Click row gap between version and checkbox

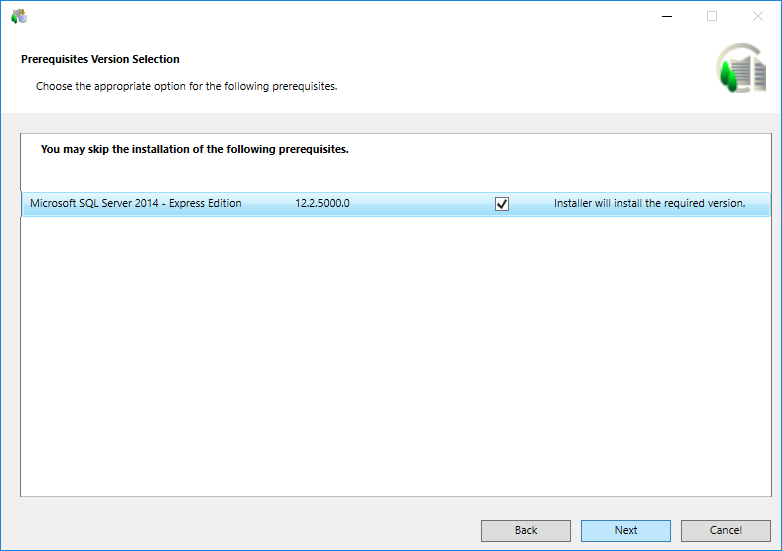pyautogui.click(x=420, y=204)
